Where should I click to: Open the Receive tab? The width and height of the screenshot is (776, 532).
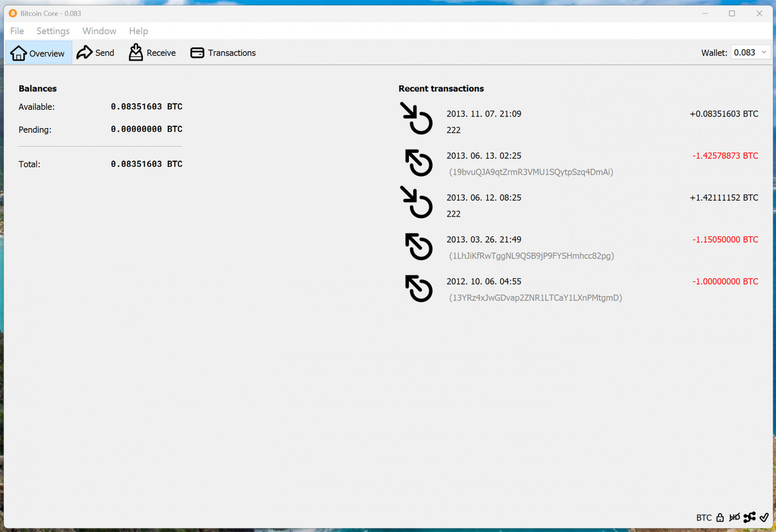152,52
